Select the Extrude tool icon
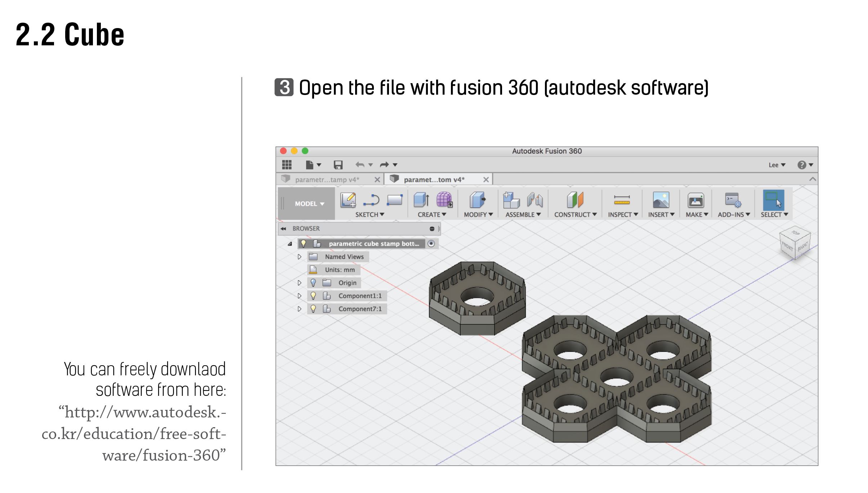 421,200
